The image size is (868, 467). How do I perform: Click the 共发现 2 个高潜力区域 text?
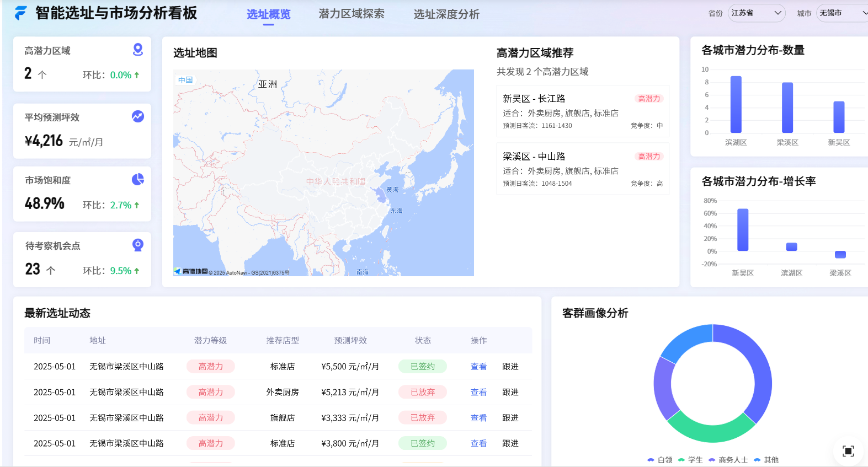point(542,72)
